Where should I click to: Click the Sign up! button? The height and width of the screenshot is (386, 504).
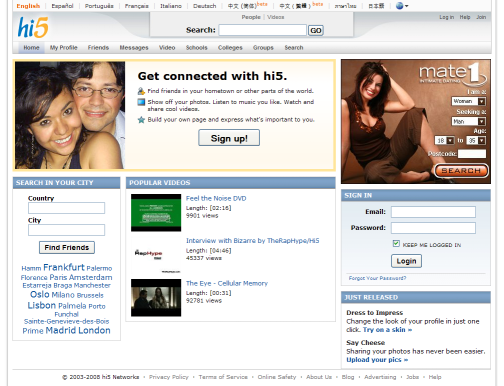coord(229,138)
